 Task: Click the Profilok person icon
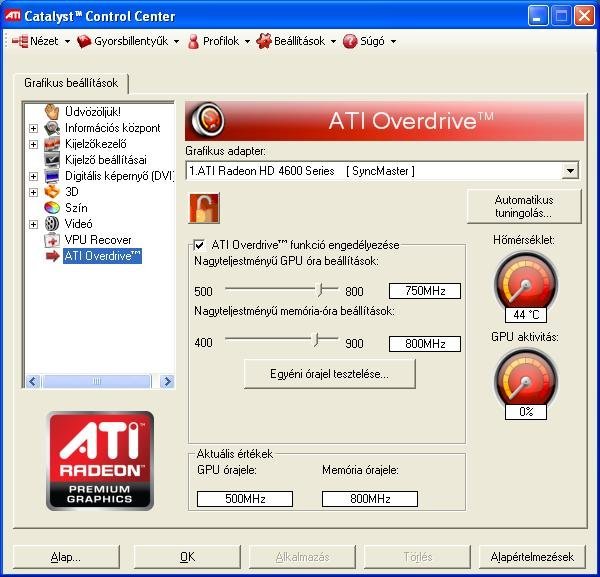coord(194,41)
